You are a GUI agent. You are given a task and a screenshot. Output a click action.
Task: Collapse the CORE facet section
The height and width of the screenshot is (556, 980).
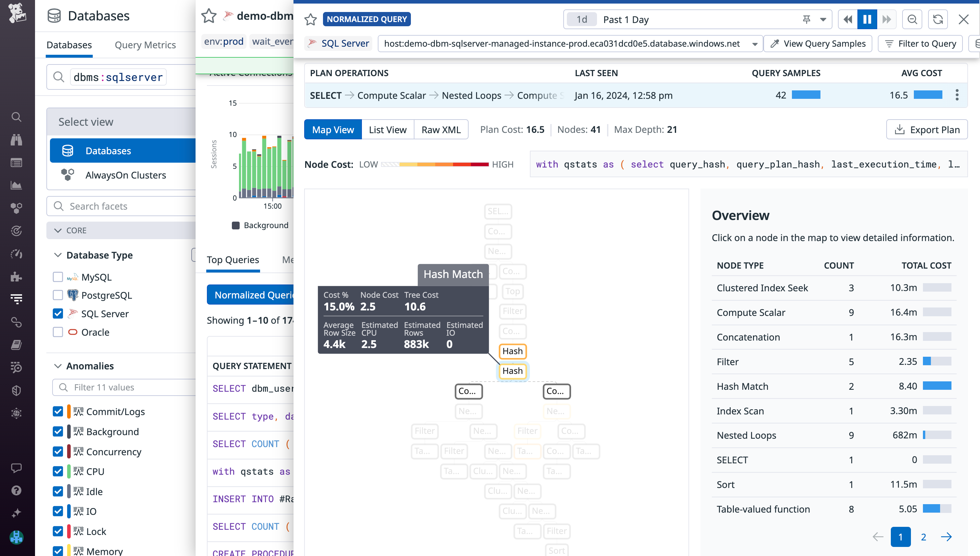click(x=58, y=230)
